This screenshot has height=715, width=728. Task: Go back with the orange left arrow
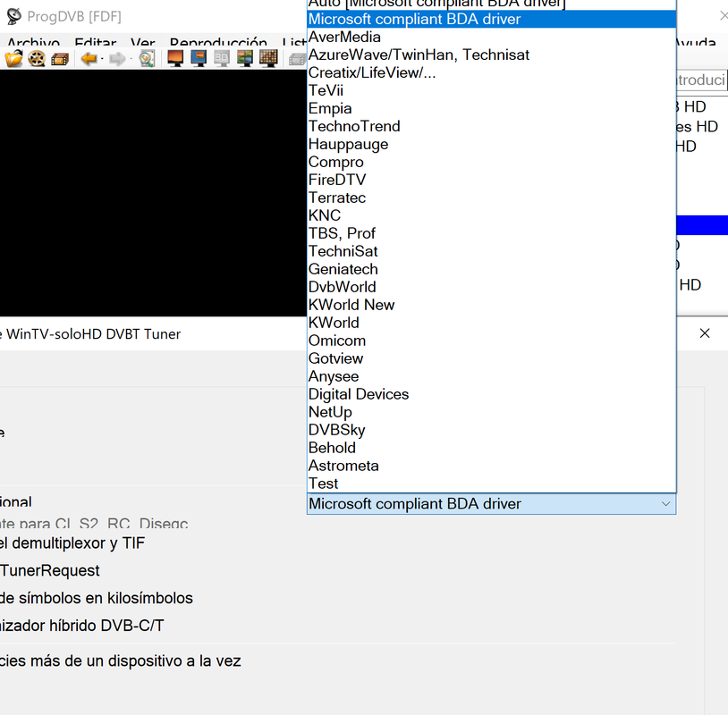89,59
